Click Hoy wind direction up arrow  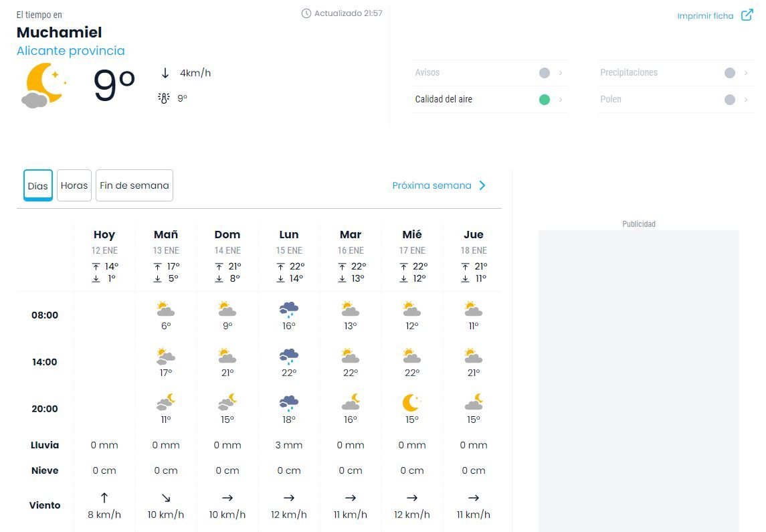tap(104, 498)
